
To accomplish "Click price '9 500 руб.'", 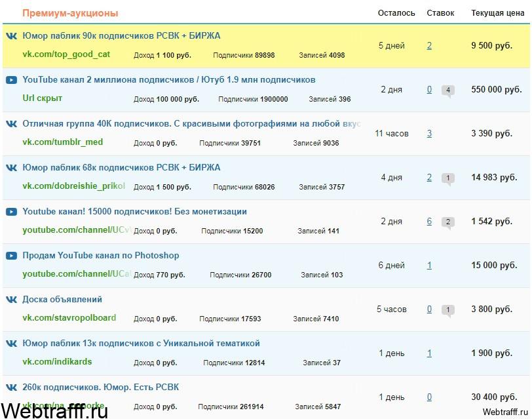I will (491, 45).
